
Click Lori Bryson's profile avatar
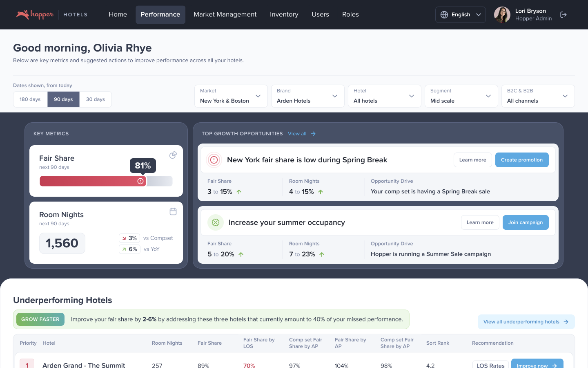pyautogui.click(x=502, y=15)
